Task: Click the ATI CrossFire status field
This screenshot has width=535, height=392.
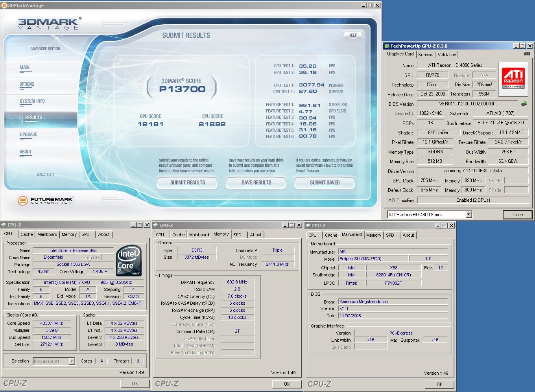Action: pos(473,200)
